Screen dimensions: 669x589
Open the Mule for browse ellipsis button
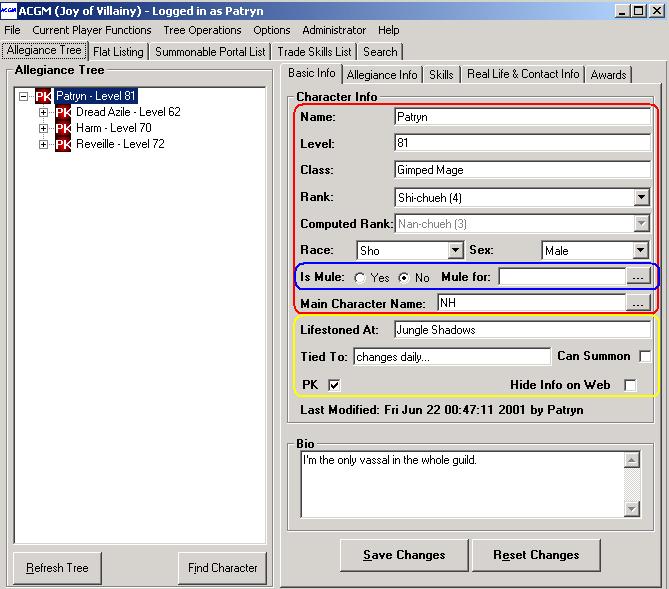click(x=640, y=276)
